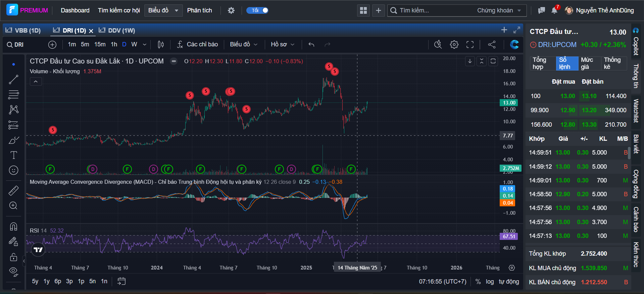644x294 pixels.
Task: Click the Tìm kiếm search field
Action: click(x=433, y=10)
